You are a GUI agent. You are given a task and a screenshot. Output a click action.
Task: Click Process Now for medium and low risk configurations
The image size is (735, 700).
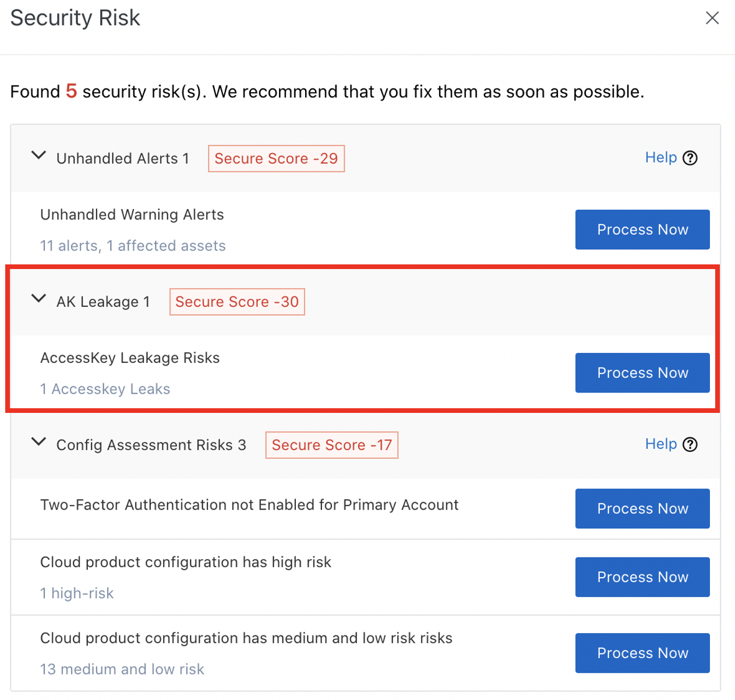(642, 653)
